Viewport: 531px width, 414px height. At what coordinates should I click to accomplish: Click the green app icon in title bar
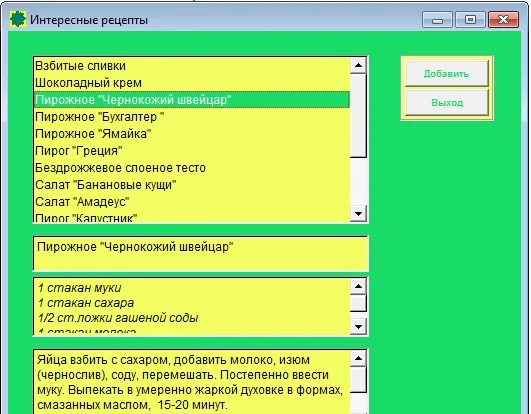pyautogui.click(x=18, y=19)
